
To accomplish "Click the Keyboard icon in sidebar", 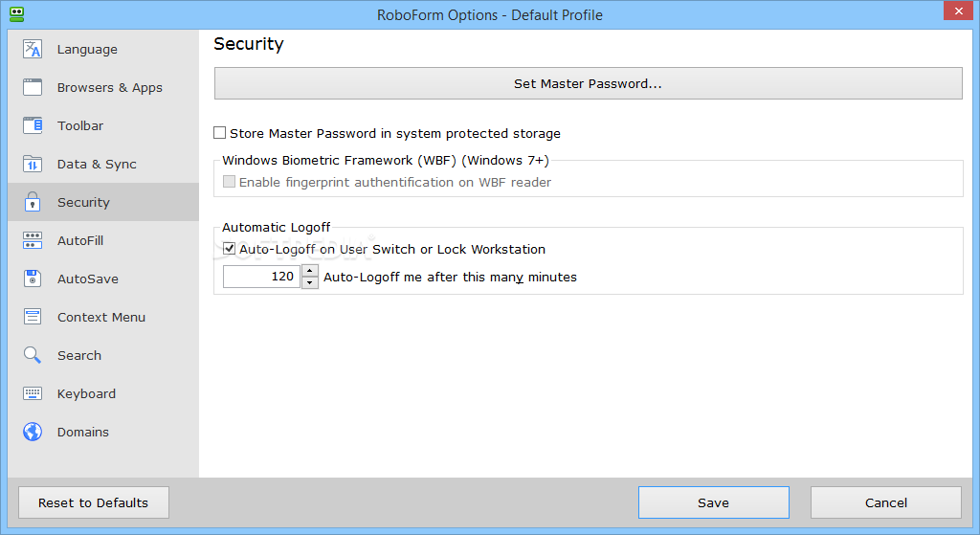I will 33,393.
